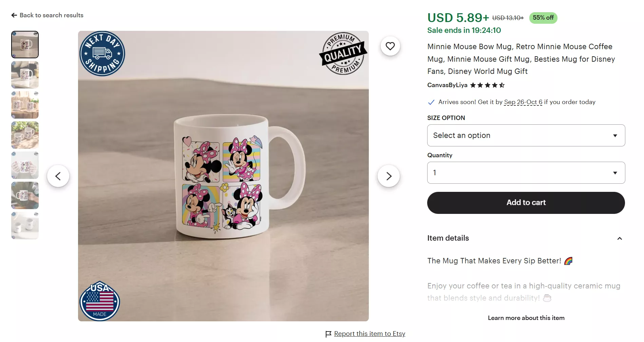Open the Size Option dropdown
The height and width of the screenshot is (342, 644).
[x=526, y=136]
